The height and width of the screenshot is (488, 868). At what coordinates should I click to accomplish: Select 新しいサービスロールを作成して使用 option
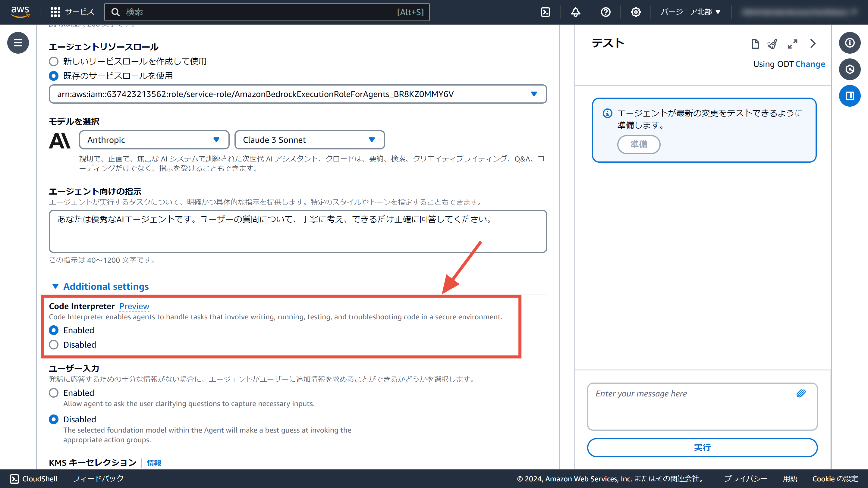54,61
